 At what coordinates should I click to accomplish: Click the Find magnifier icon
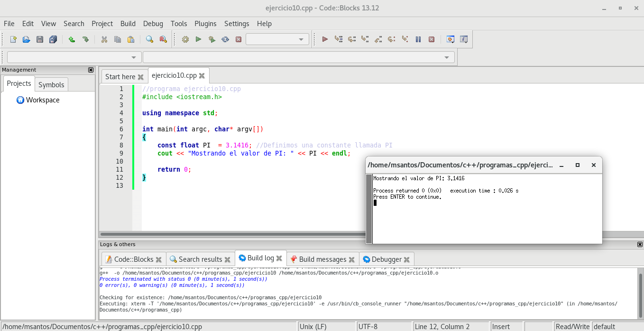[149, 39]
